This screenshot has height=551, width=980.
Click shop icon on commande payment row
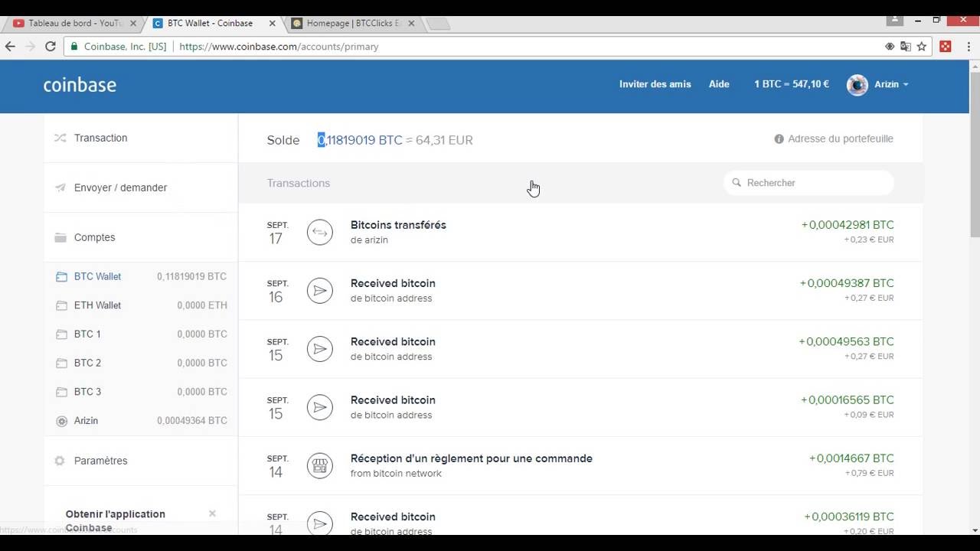coord(320,465)
